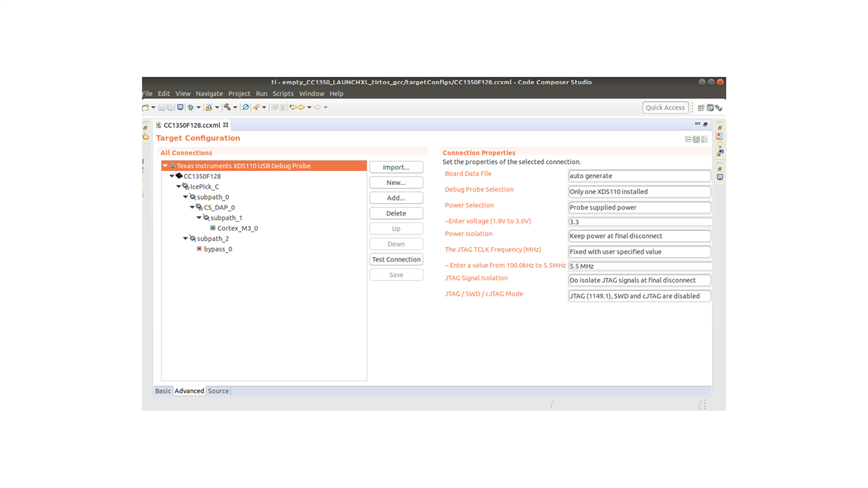Screen dimensions: 868x488
Task: Click the New file toolbar icon
Action: pos(146,107)
